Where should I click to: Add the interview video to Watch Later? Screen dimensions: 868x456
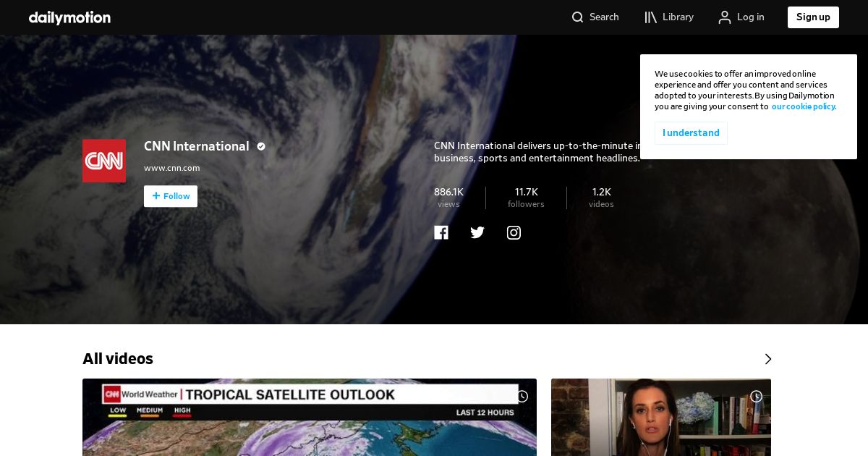pyautogui.click(x=757, y=397)
